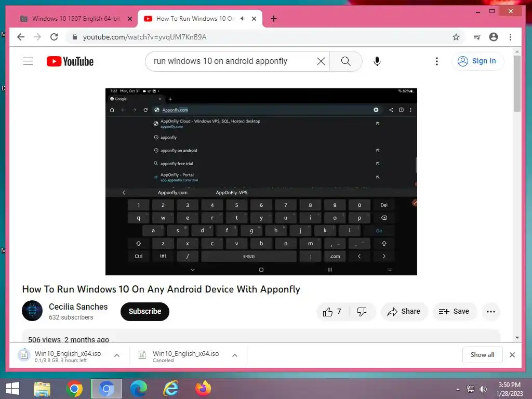Click the page vertical scrollbar thumb
Viewport: 532px width, 399px height.
click(517, 83)
